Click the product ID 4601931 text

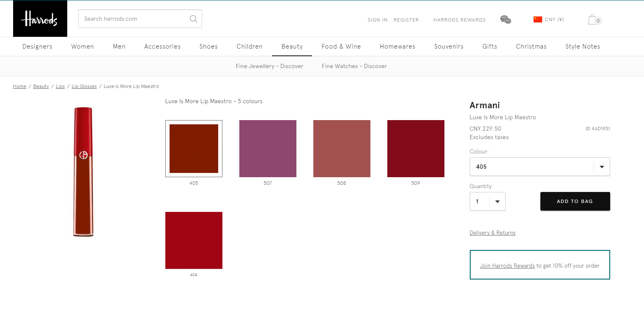click(597, 129)
